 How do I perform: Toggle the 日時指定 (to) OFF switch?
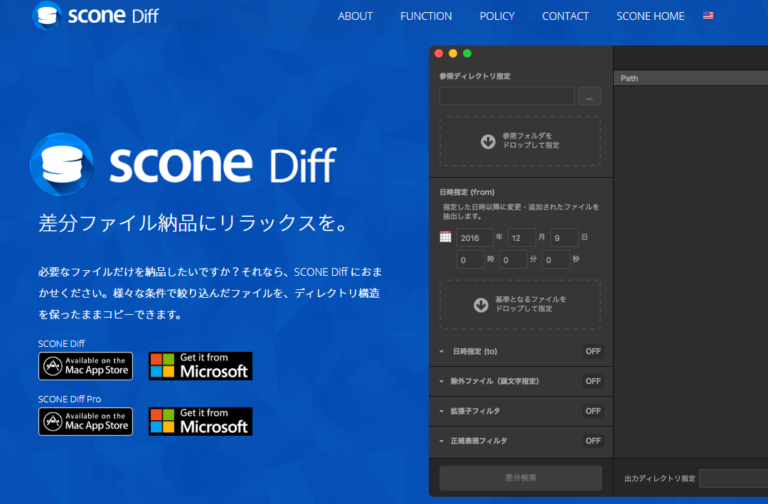pyautogui.click(x=593, y=351)
